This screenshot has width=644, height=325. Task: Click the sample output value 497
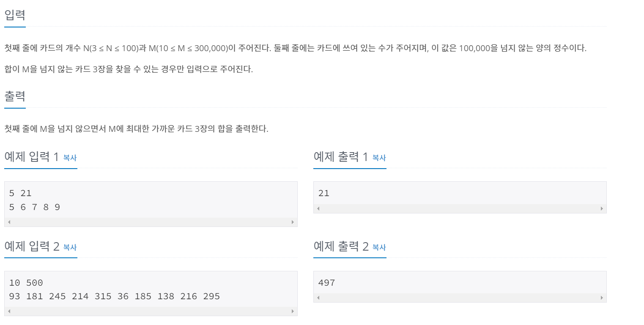point(326,283)
